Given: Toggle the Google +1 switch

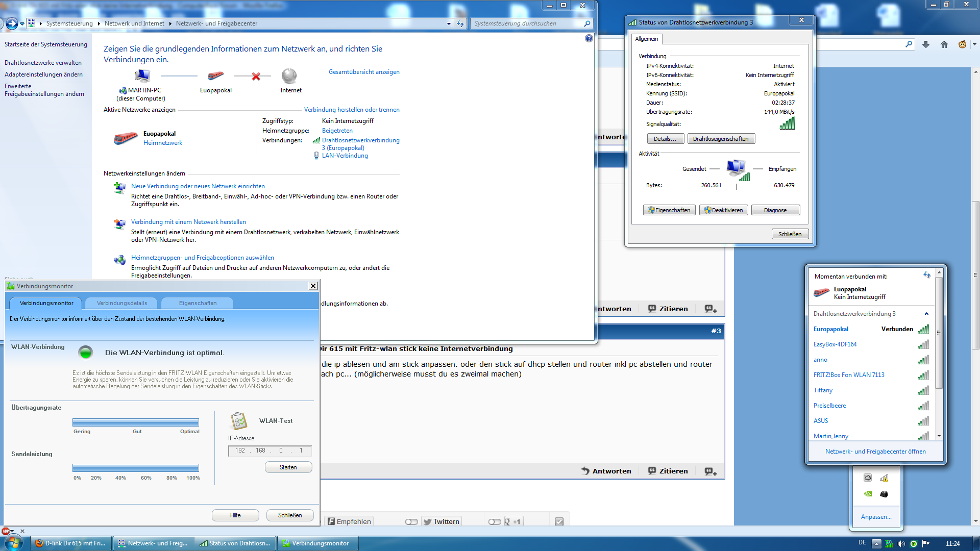Looking at the screenshot, I should 494,522.
